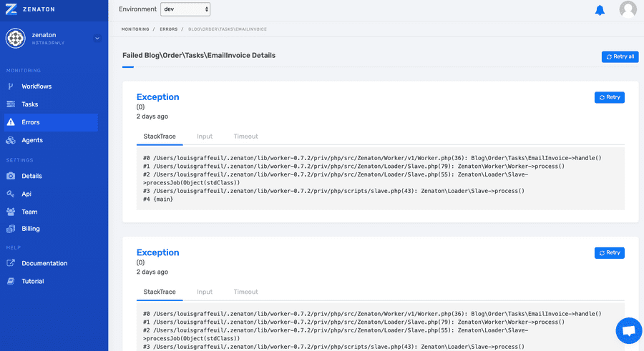Click the ZENATON brand name text
Viewport: 644px width, 351px height.
tap(39, 9)
